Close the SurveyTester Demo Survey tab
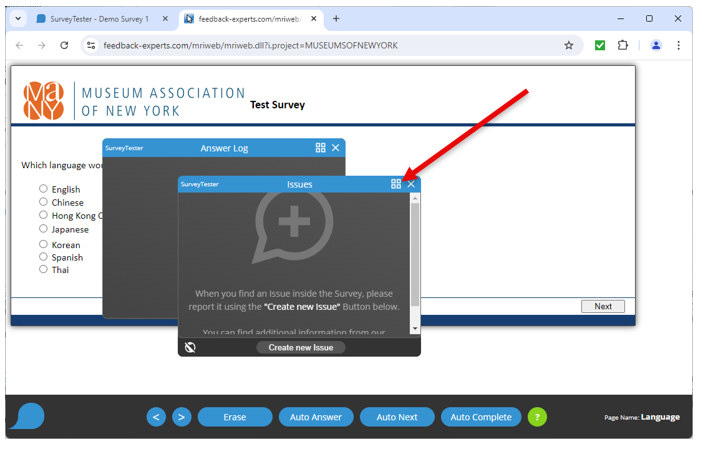The width and height of the screenshot is (702, 450). (x=165, y=19)
